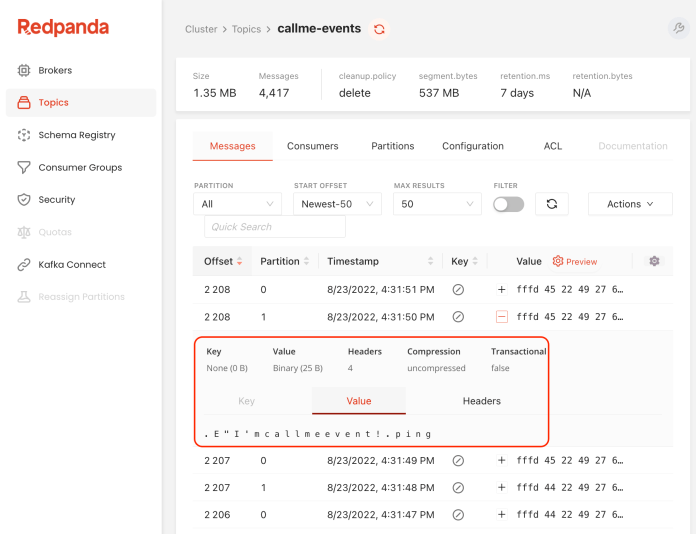Click the Security shield icon
This screenshot has height=534, width=696.
tap(24, 200)
